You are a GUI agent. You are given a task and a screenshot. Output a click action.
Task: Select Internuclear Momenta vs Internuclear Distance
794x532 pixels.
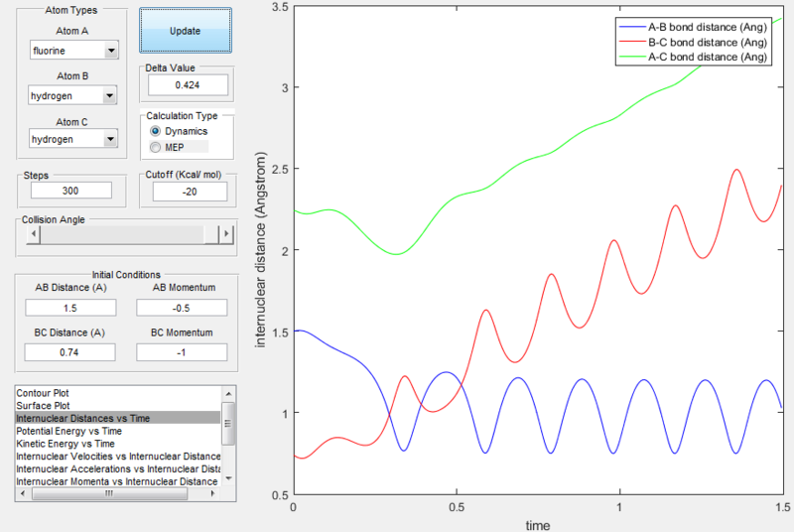pos(117,482)
